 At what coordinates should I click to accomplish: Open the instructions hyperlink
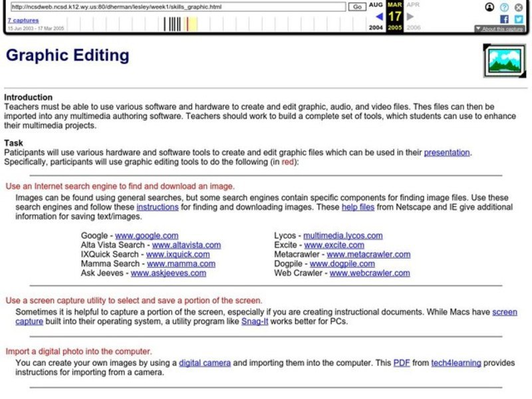click(x=158, y=207)
